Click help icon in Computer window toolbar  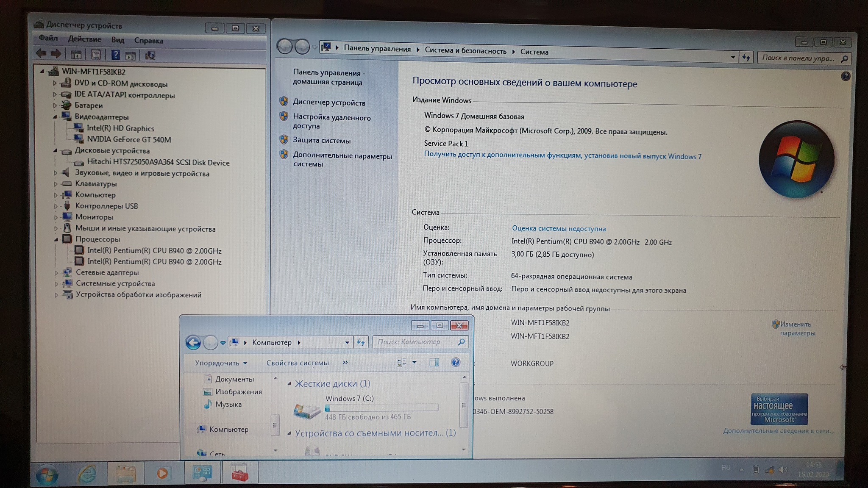(455, 362)
